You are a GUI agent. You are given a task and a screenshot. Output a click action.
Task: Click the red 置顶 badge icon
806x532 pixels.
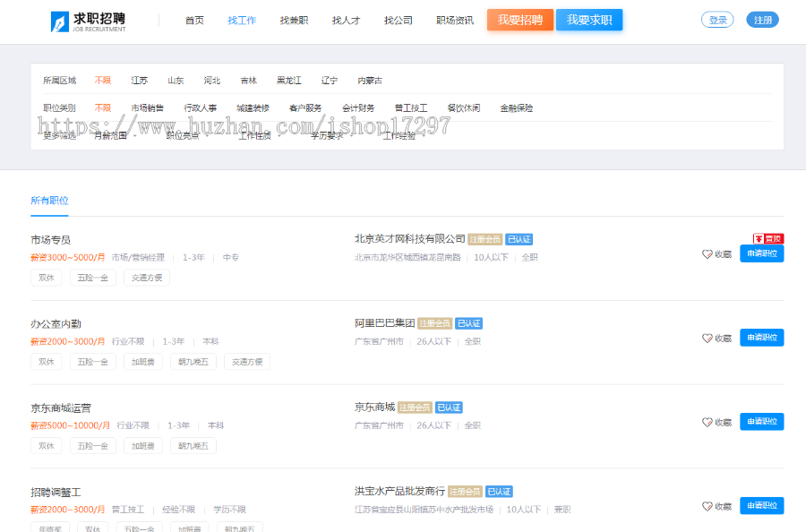tap(768, 238)
